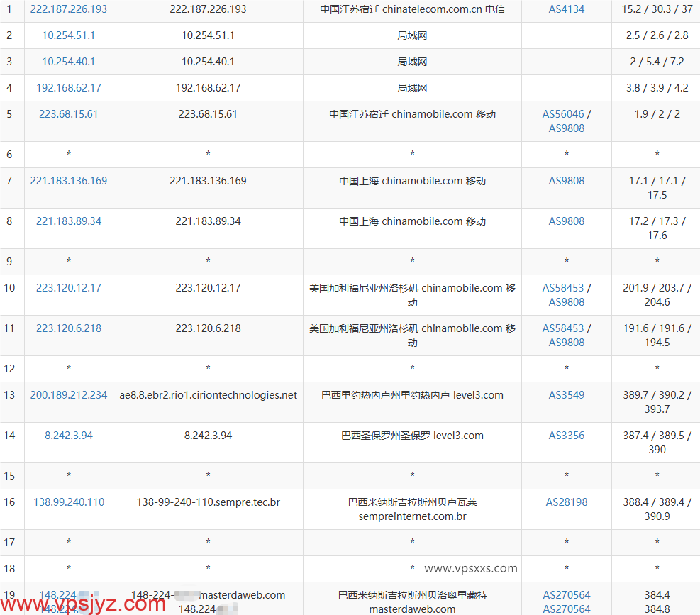Open the blue 221.183.89.34 IP link
This screenshot has width=700, height=615.
point(69,221)
